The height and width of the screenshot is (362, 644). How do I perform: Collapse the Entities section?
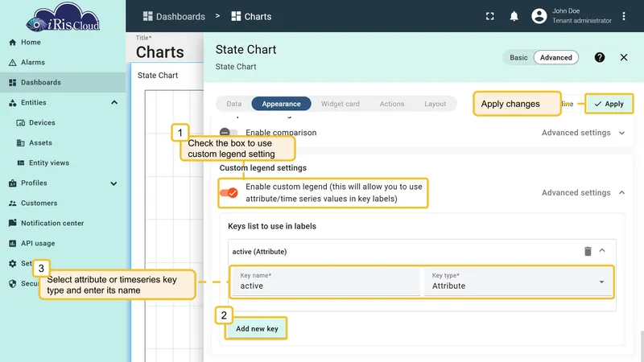114,103
